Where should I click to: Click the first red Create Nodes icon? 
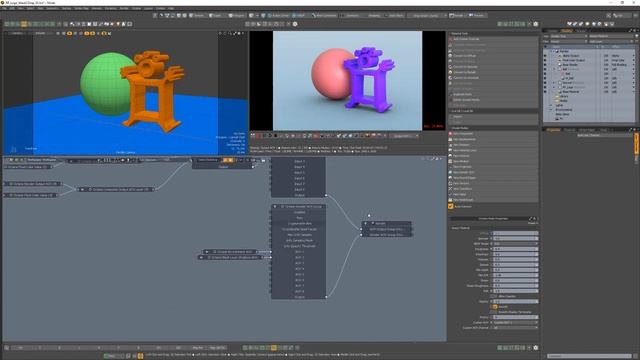pyautogui.click(x=451, y=133)
